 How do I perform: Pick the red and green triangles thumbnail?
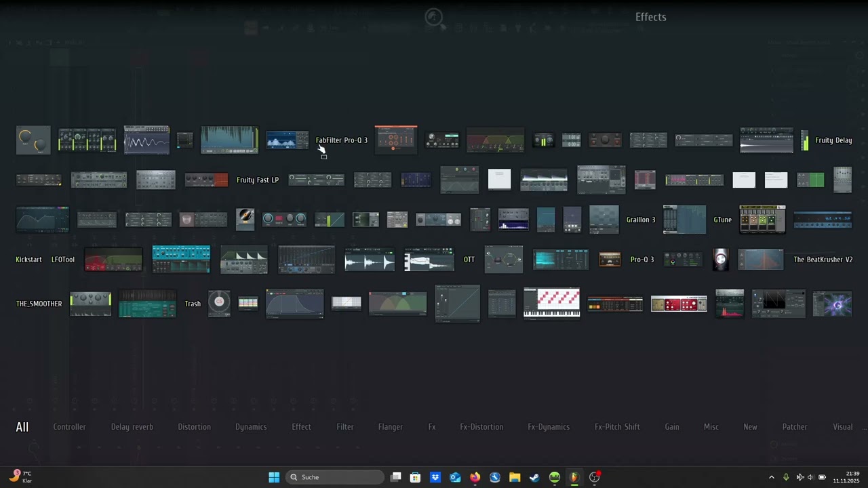495,140
